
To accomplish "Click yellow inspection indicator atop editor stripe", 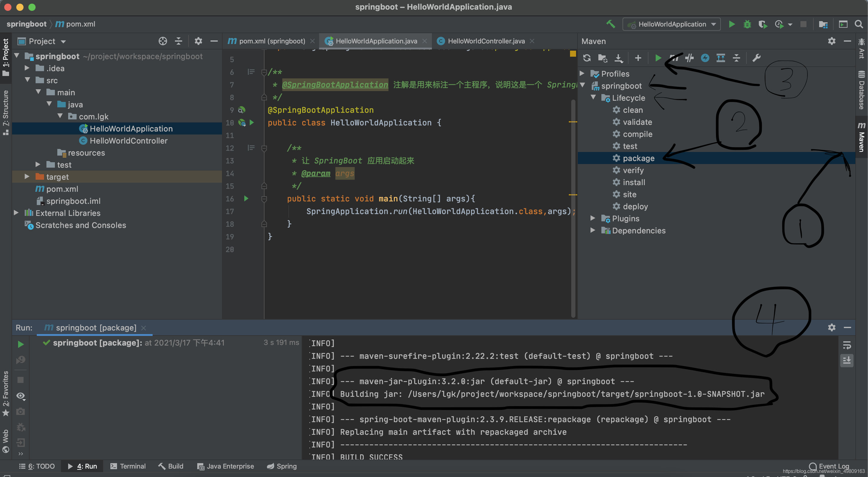I will tap(572, 54).
